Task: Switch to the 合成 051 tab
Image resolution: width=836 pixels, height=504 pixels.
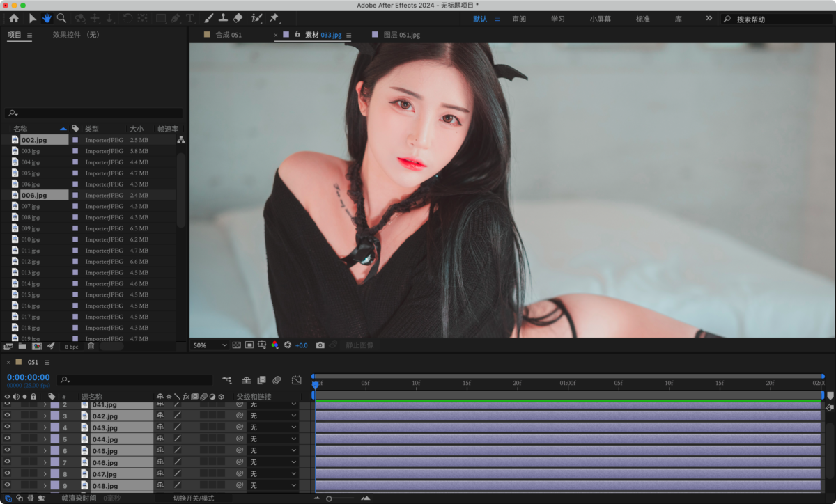Action: coord(229,35)
